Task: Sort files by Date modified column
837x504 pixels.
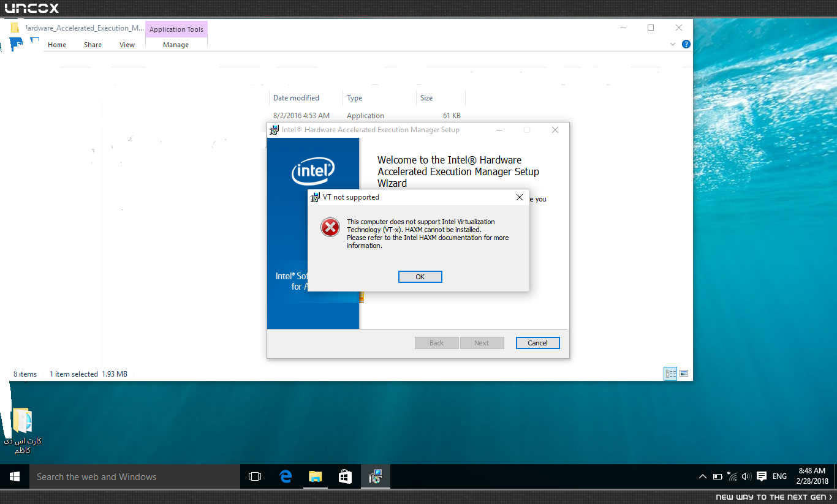Action: [297, 98]
